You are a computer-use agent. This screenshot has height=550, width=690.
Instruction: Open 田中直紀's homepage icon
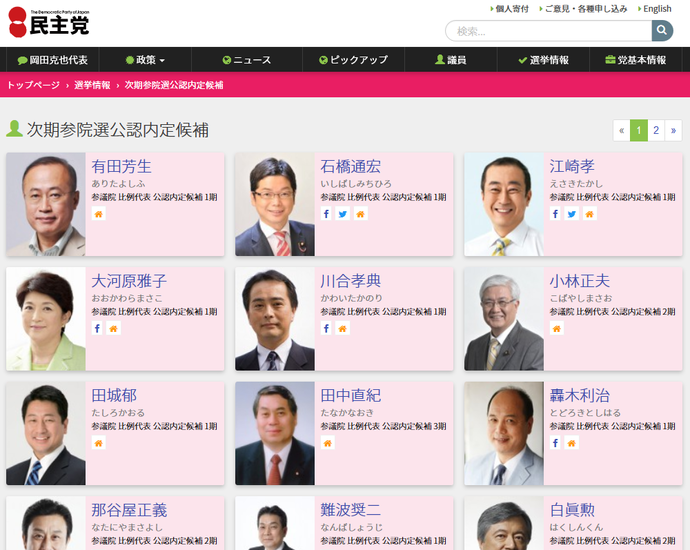pyautogui.click(x=327, y=443)
